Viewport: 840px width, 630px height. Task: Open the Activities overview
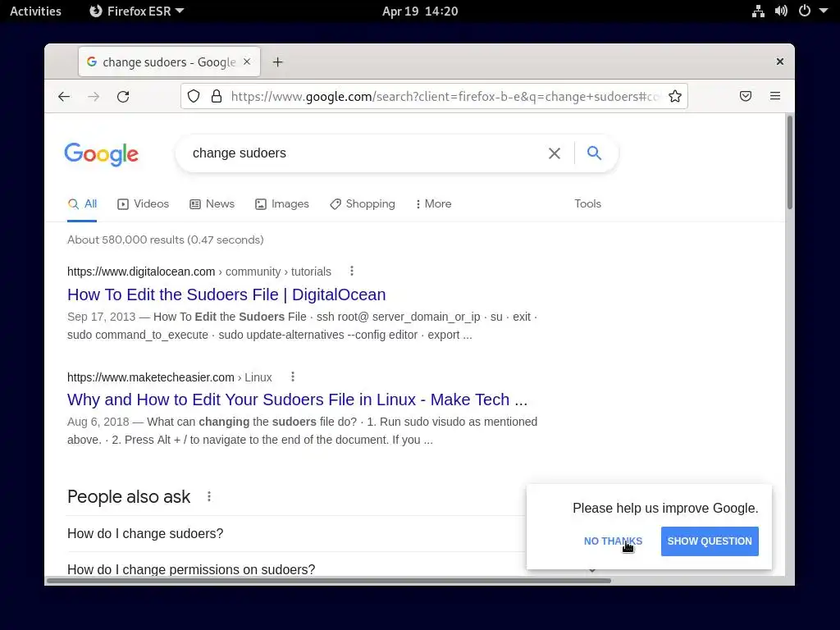35,11
